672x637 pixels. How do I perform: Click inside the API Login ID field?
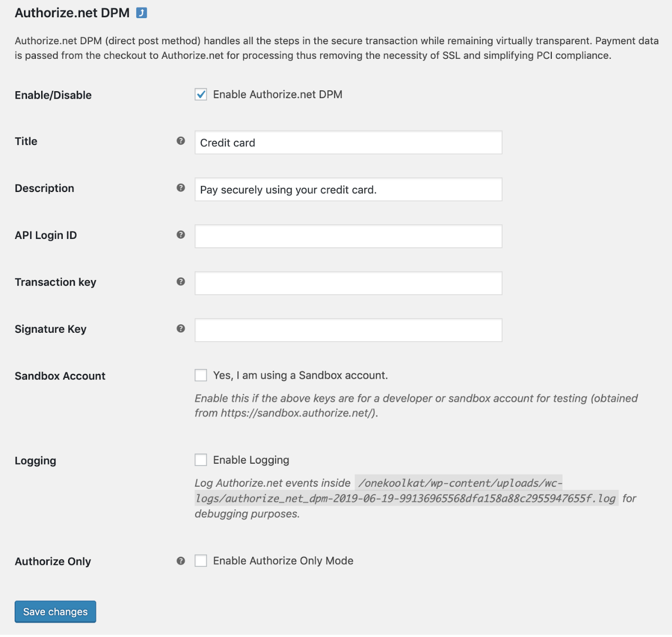[x=348, y=236]
